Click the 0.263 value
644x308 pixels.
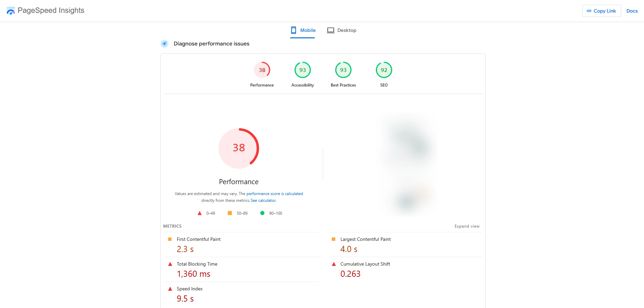[350, 274]
